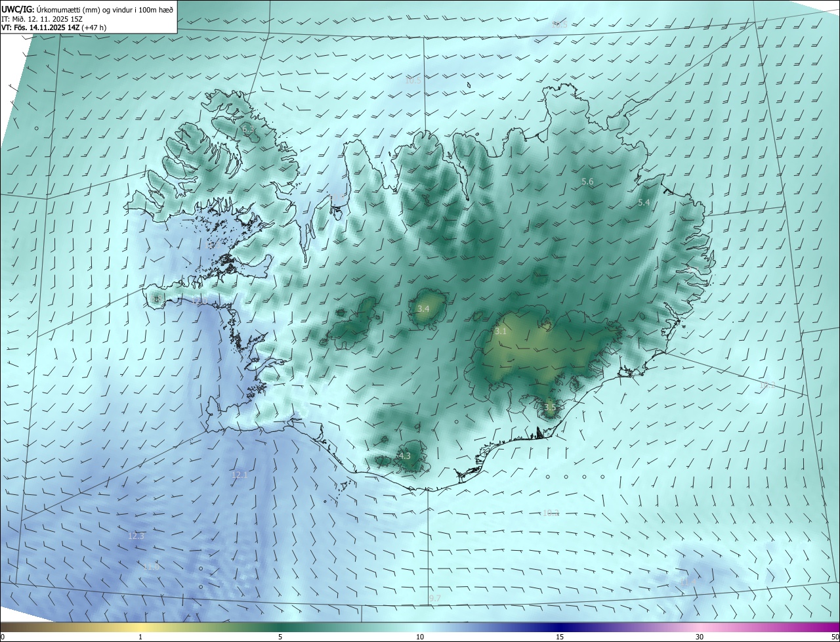Click the 4.3 value label on the map

tap(404, 456)
